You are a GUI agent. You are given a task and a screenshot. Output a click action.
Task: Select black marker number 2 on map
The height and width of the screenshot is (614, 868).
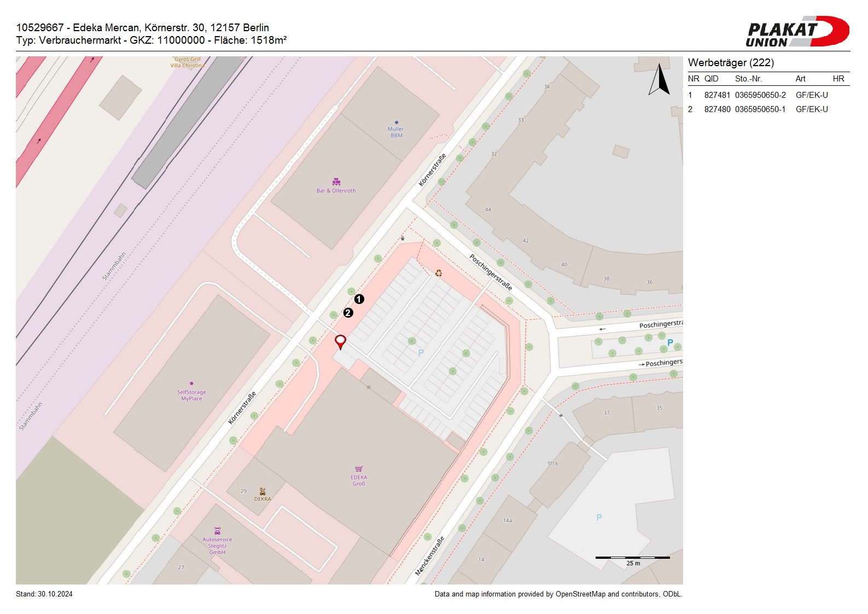348,313
